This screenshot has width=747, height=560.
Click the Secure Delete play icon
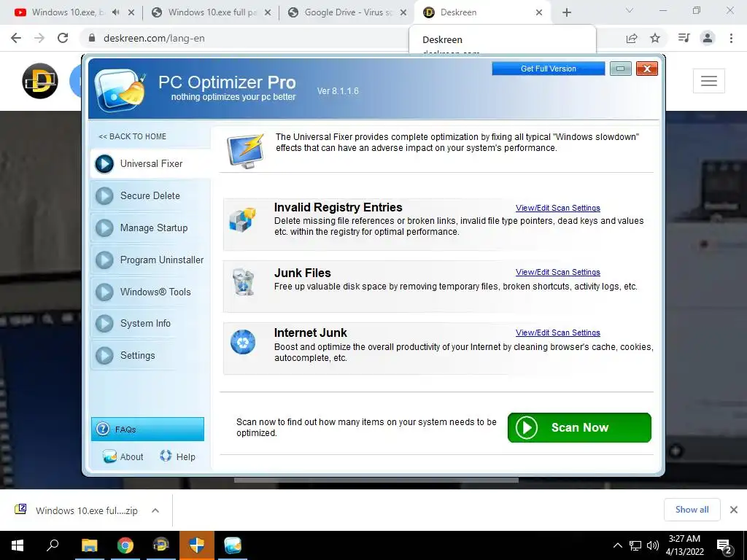104,195
